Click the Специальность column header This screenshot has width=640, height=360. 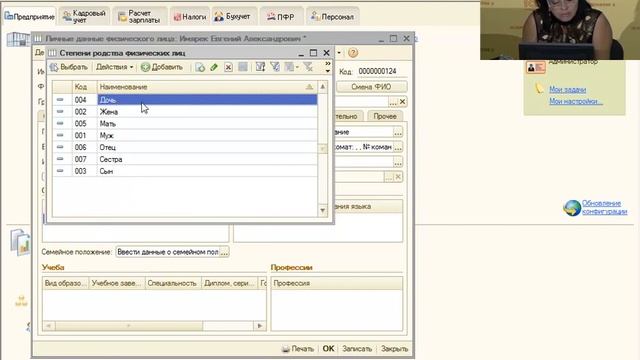pyautogui.click(x=173, y=283)
